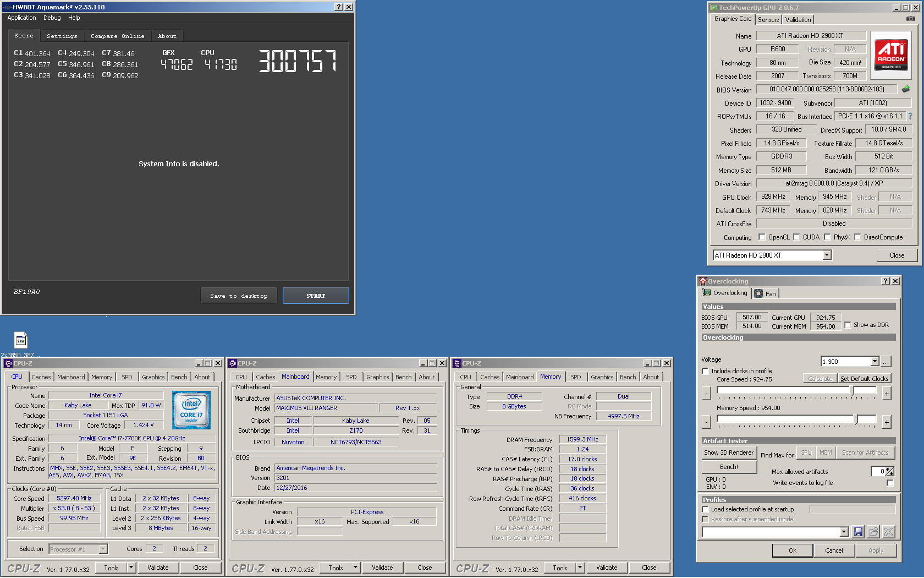Enable the CUDA checkbox in GPU-Z

pyautogui.click(x=796, y=237)
